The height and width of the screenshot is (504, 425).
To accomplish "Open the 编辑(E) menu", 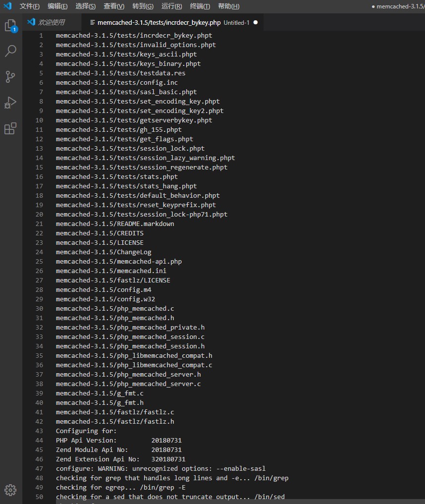I will 58,6.
